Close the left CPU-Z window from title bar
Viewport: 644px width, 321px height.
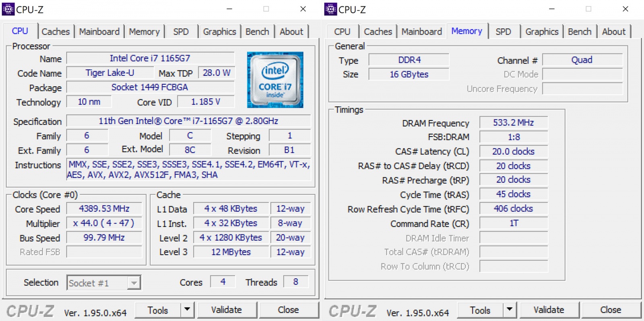[303, 9]
